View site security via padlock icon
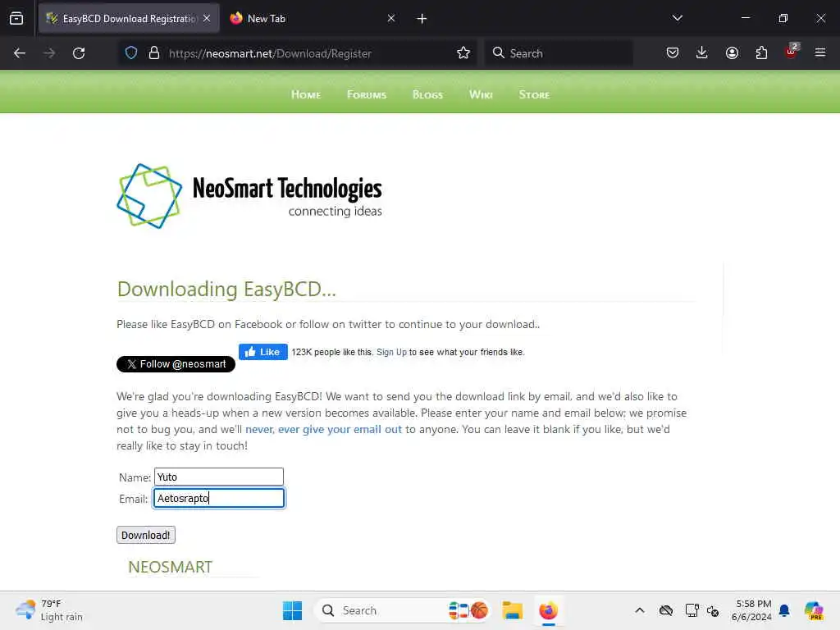 coord(154,53)
